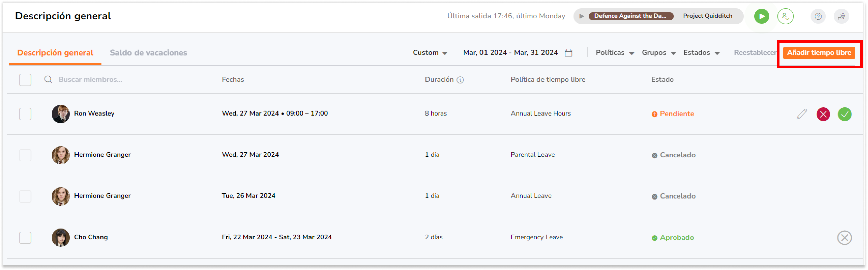Switch to Saldo de vacaciones tab
868x270 pixels.
[x=148, y=53]
